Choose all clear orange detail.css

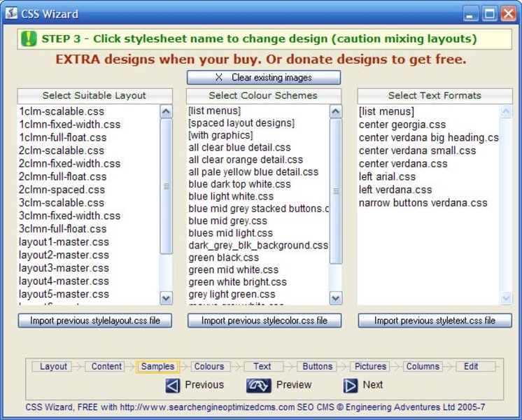pos(246,160)
